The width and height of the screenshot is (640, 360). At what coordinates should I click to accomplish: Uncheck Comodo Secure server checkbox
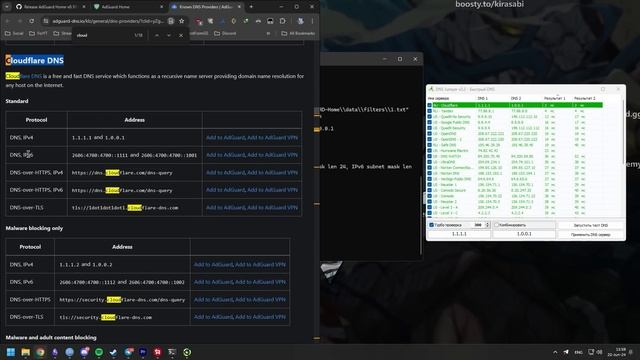click(429, 190)
